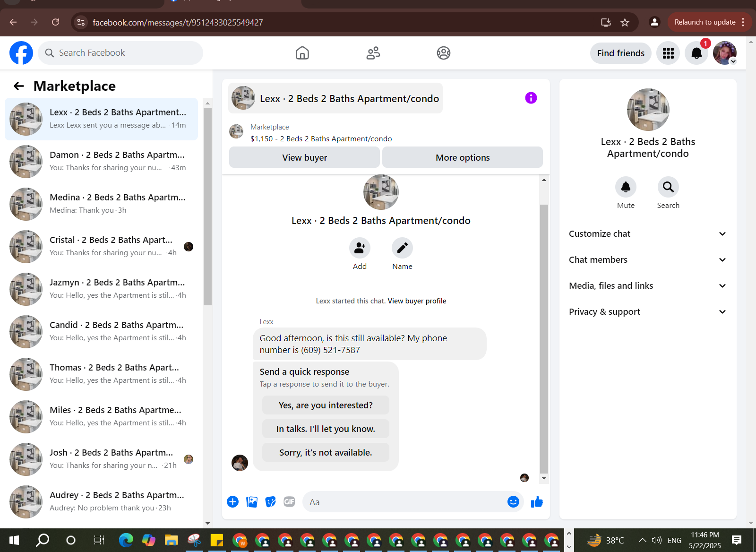
Task: Open the Friends icon in top navigation
Action: (373, 53)
